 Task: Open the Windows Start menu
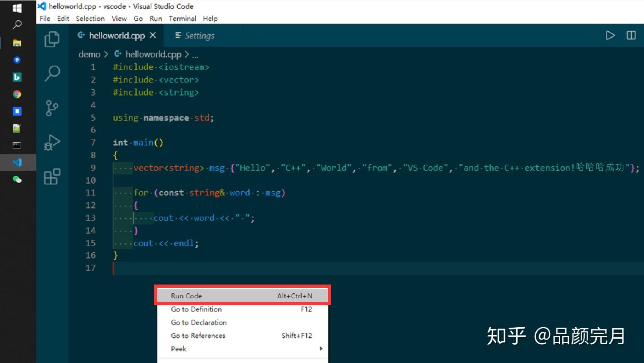pos(17,8)
